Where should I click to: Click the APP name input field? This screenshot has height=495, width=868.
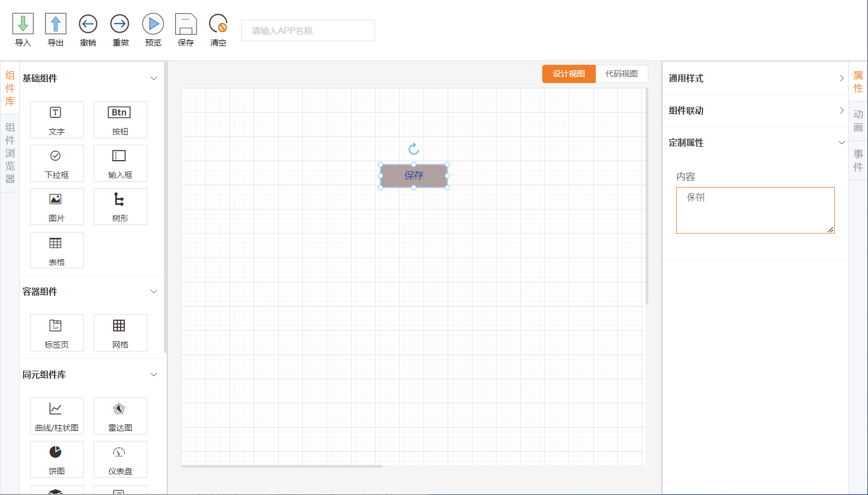[x=308, y=31]
